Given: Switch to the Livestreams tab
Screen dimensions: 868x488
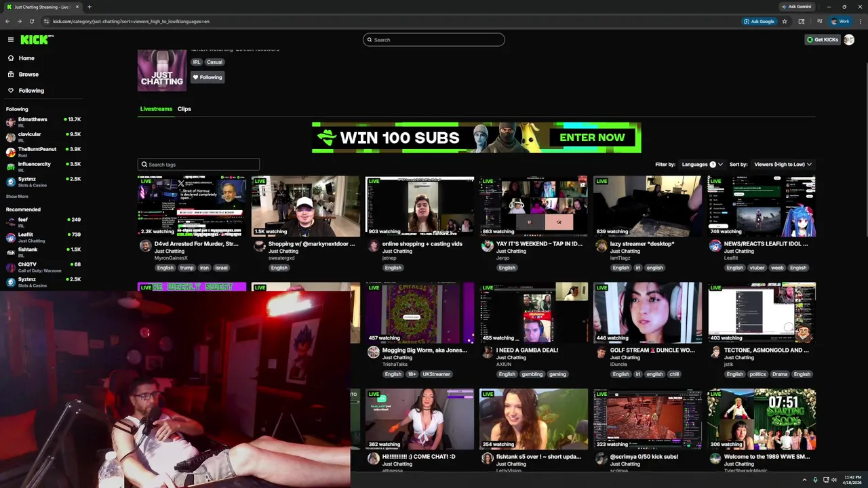Looking at the screenshot, I should click(x=156, y=109).
